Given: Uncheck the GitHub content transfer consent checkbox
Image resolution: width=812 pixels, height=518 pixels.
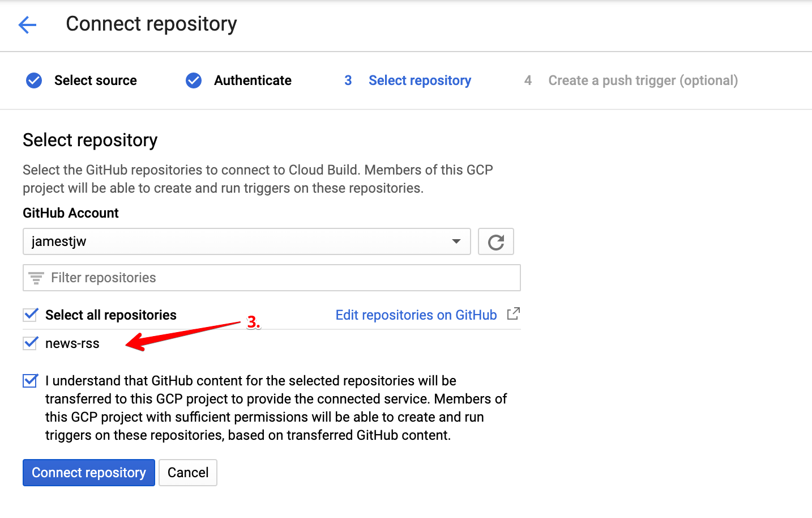Looking at the screenshot, I should [x=30, y=380].
